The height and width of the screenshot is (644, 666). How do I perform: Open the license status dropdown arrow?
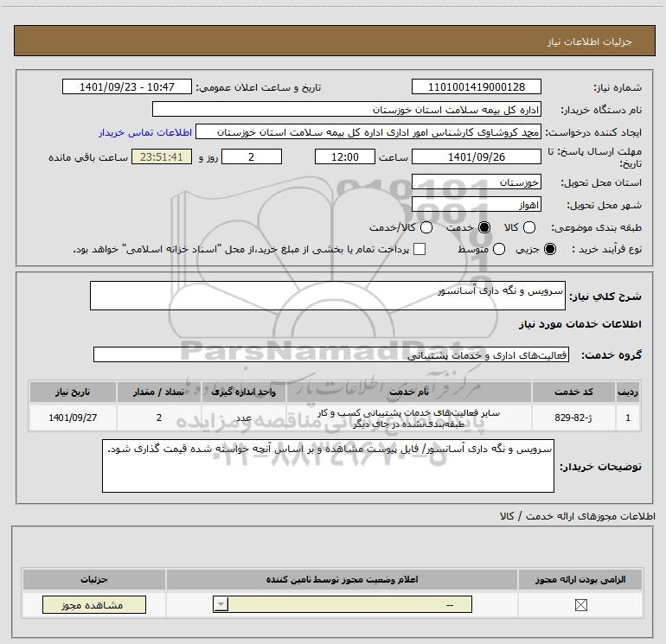221,604
